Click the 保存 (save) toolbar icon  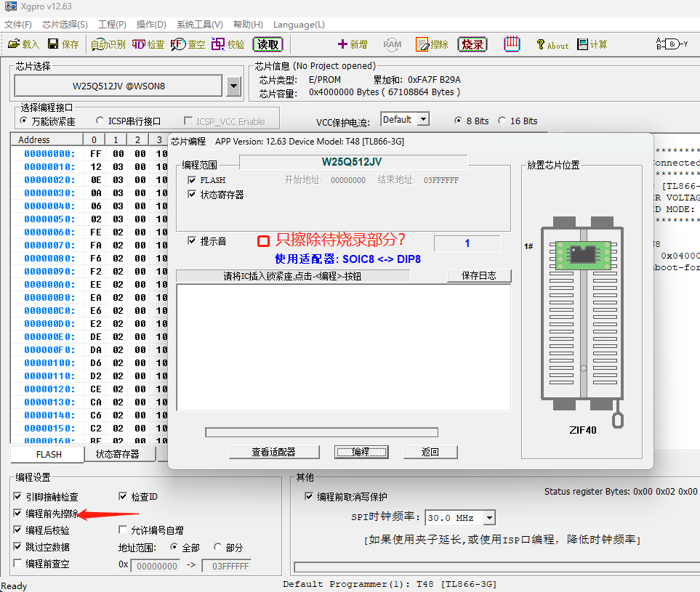tap(63, 44)
